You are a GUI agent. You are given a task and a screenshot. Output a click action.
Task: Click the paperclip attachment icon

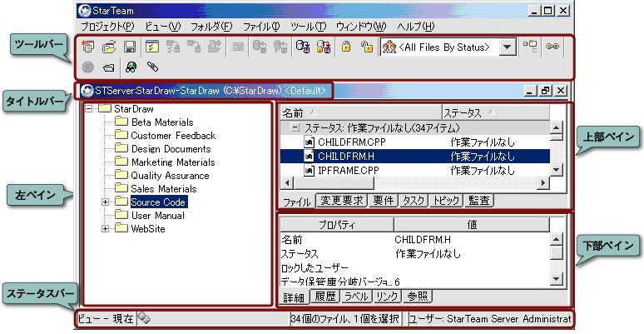(152, 67)
